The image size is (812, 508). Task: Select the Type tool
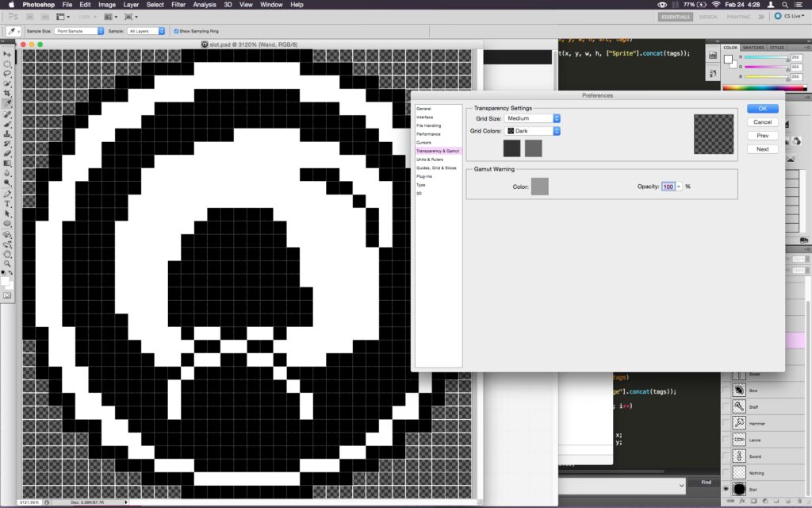click(7, 204)
